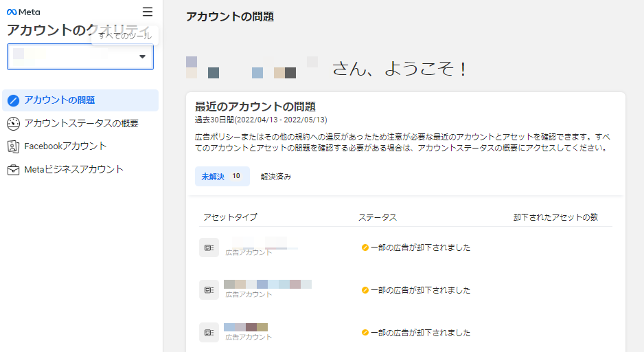Click the third row ad account icon

[209, 333]
